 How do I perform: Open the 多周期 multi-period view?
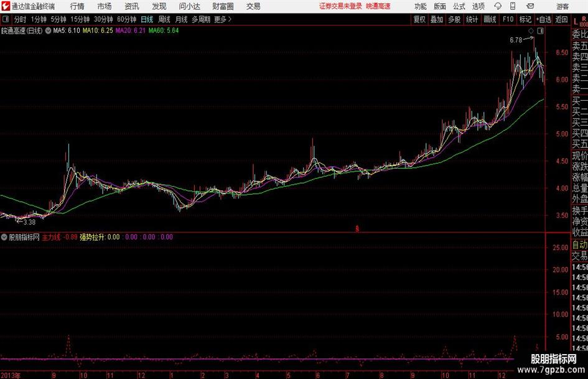click(x=201, y=19)
